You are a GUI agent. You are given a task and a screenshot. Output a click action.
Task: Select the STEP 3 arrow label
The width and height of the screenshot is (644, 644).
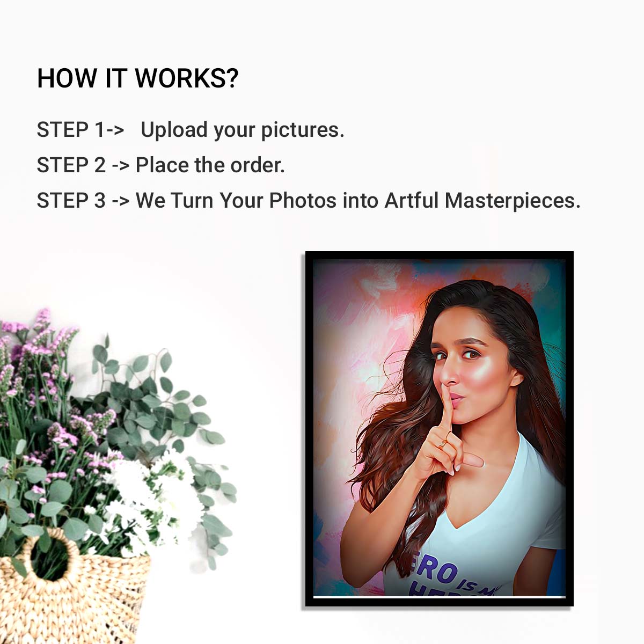pos(83,201)
